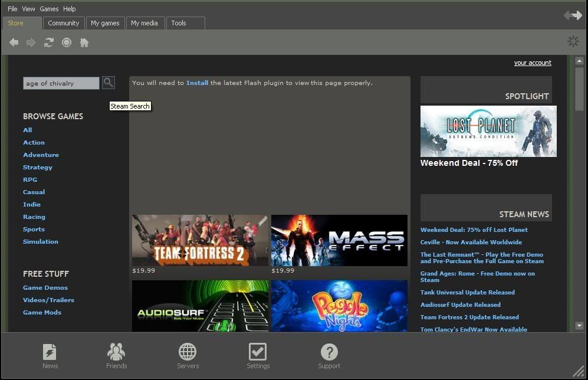This screenshot has width=588, height=380.
Task: Open the File menu
Action: [x=12, y=9]
